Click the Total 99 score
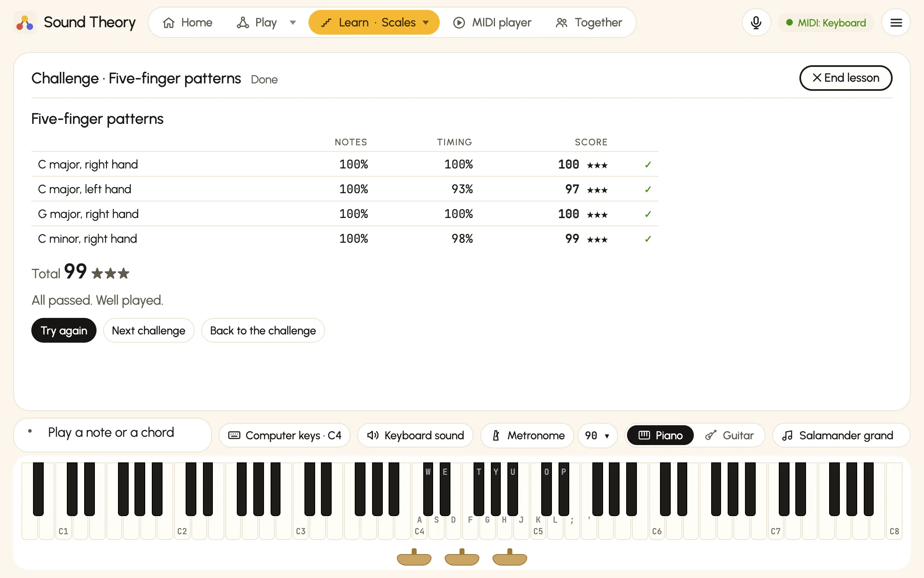 tap(75, 272)
